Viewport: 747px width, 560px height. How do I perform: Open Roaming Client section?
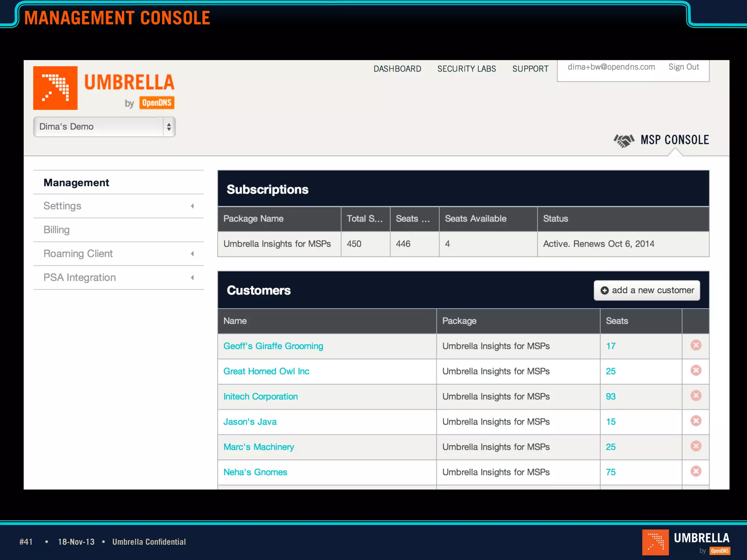click(78, 253)
